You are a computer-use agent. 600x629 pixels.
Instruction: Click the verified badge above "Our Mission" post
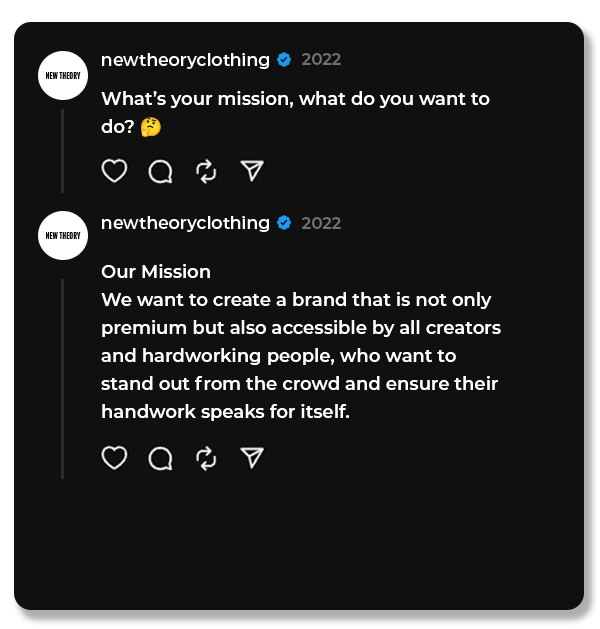[x=284, y=223]
